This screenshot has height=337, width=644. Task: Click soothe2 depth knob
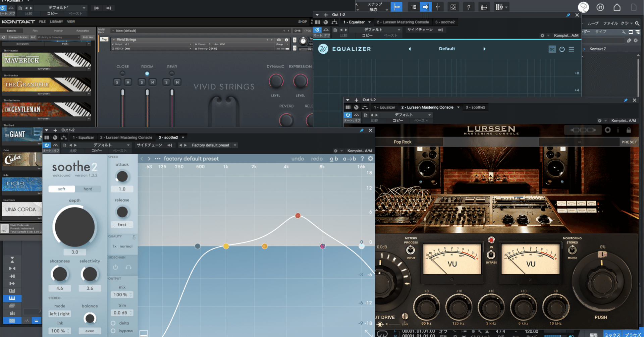point(75,227)
